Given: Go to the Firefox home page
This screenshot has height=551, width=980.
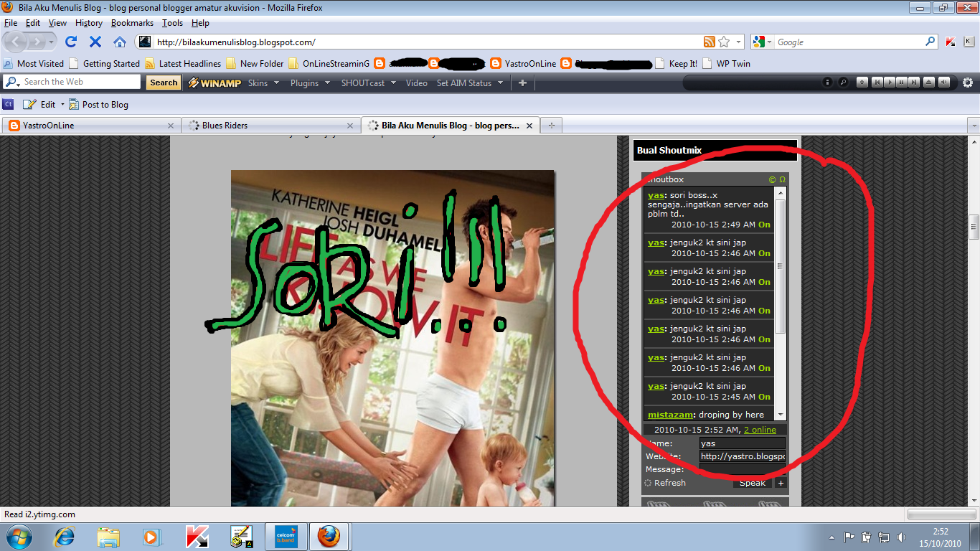Looking at the screenshot, I should point(120,42).
